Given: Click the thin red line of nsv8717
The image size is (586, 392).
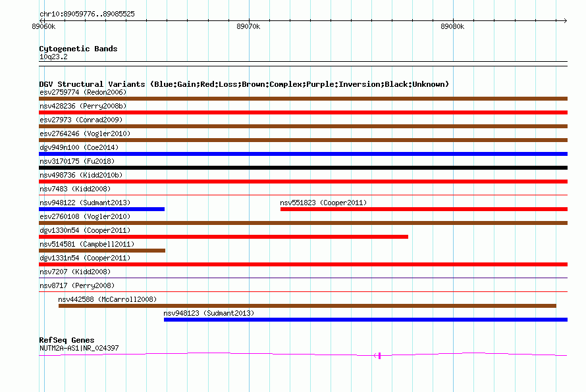Looking at the screenshot, I should [303, 291].
